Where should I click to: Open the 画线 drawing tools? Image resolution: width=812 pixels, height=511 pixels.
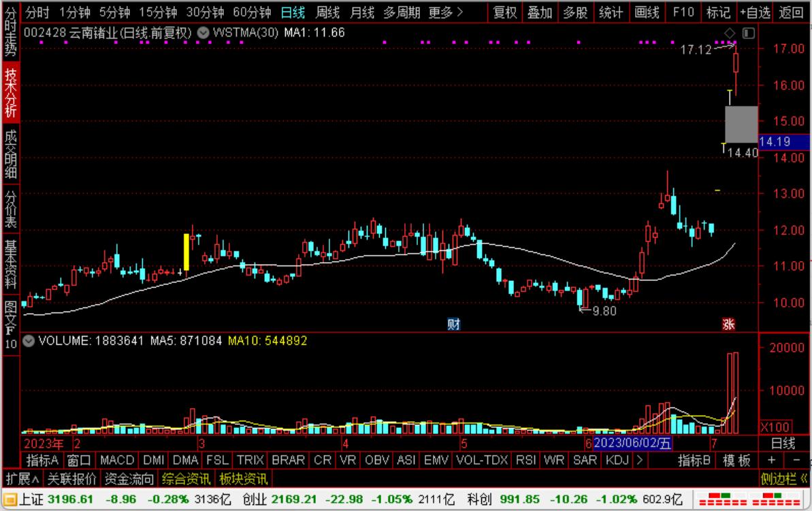click(x=647, y=12)
